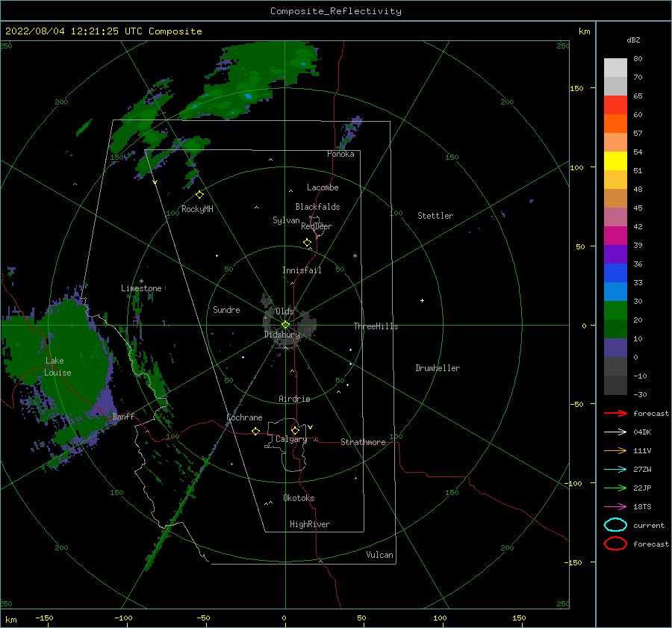672x628 pixels.
Task: Click the HighRiver city label
Action: tap(310, 524)
